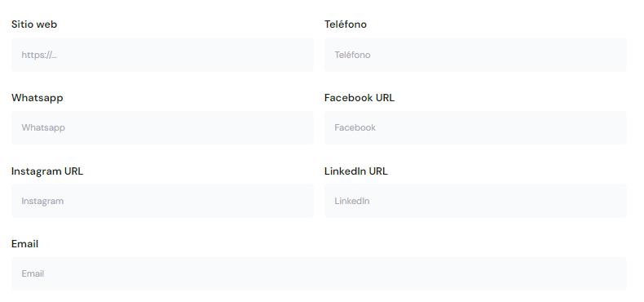644x302 pixels.
Task: Click the 'Instagram URL' label heading
Action: (x=47, y=171)
